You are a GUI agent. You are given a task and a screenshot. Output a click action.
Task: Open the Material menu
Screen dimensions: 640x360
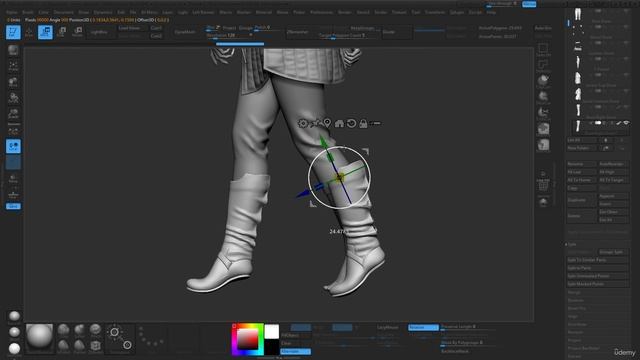click(264, 12)
